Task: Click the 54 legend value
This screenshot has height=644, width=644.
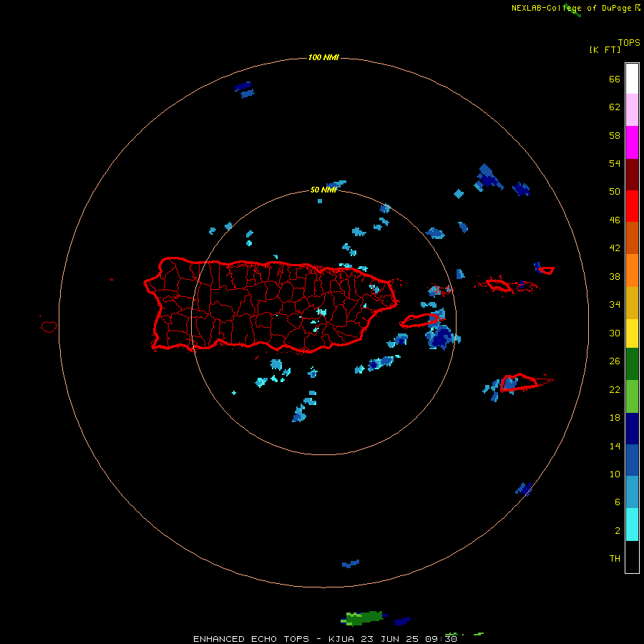Action: click(x=615, y=163)
